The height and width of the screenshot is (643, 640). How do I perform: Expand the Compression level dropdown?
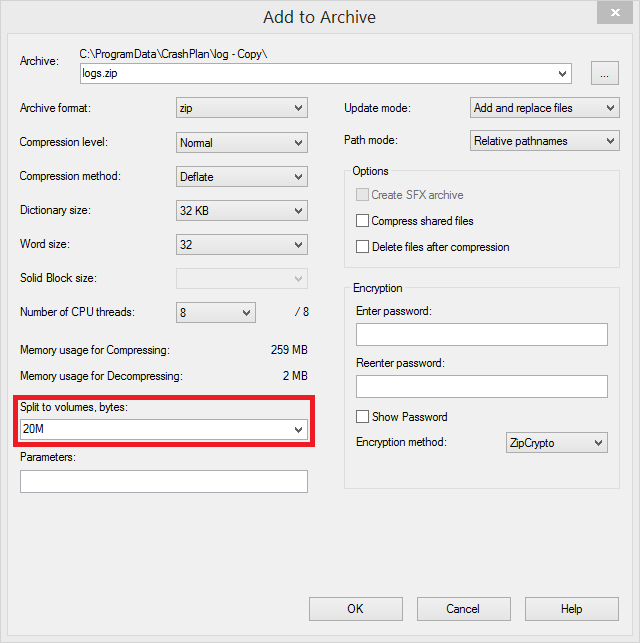tap(242, 142)
